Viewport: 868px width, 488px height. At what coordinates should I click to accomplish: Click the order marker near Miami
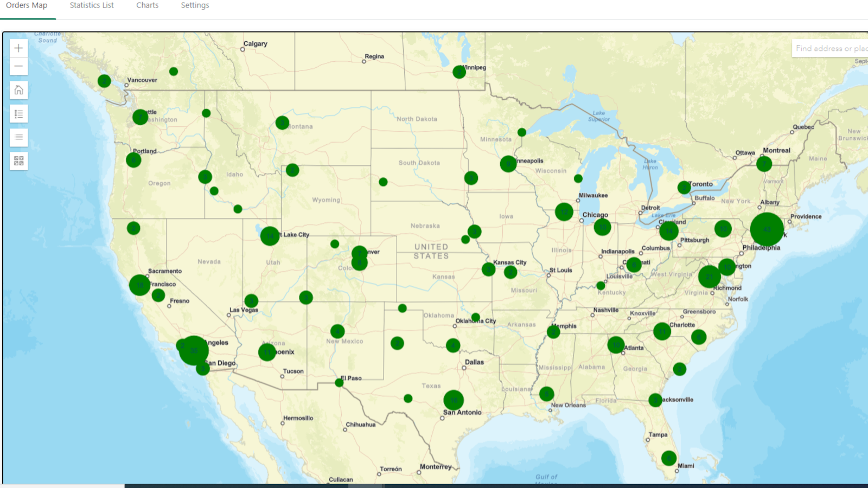pyautogui.click(x=668, y=458)
